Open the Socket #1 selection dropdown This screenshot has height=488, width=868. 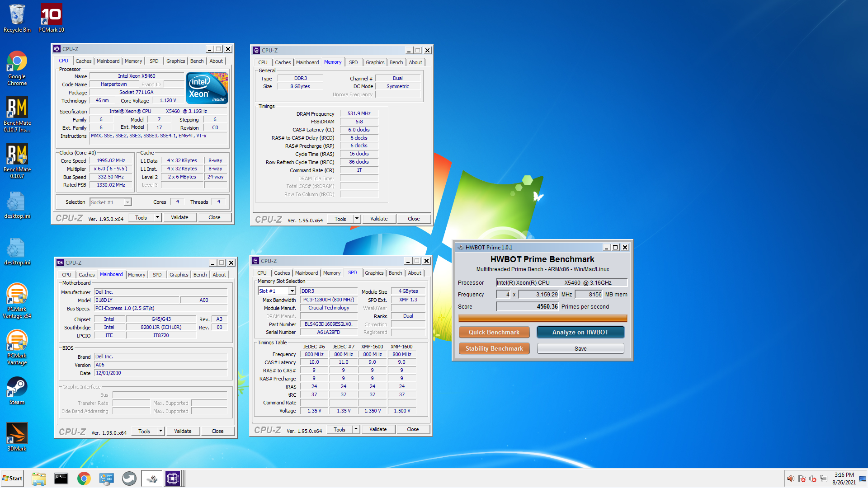[110, 202]
